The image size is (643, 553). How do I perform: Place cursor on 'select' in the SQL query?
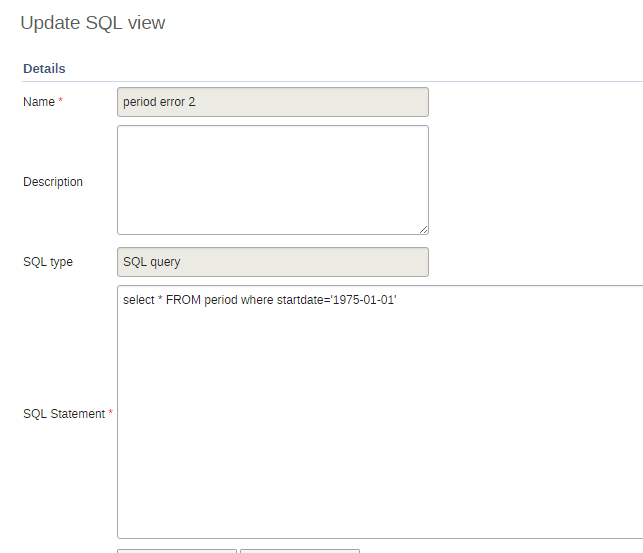(138, 300)
